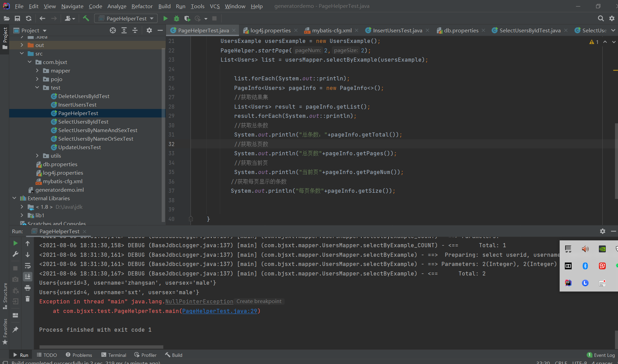618x364 pixels.
Task: Click Expand All in Project panel
Action: [x=124, y=30]
